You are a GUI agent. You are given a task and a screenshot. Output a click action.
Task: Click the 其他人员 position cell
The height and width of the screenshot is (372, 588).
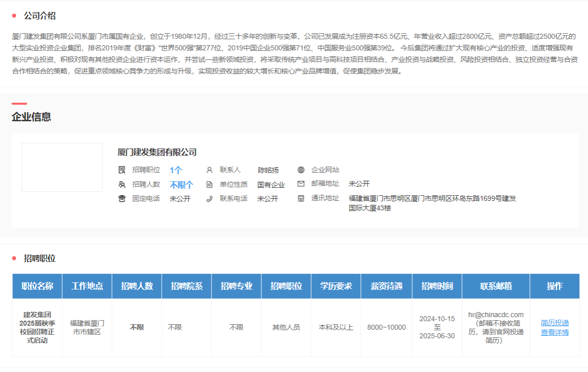[x=286, y=327]
